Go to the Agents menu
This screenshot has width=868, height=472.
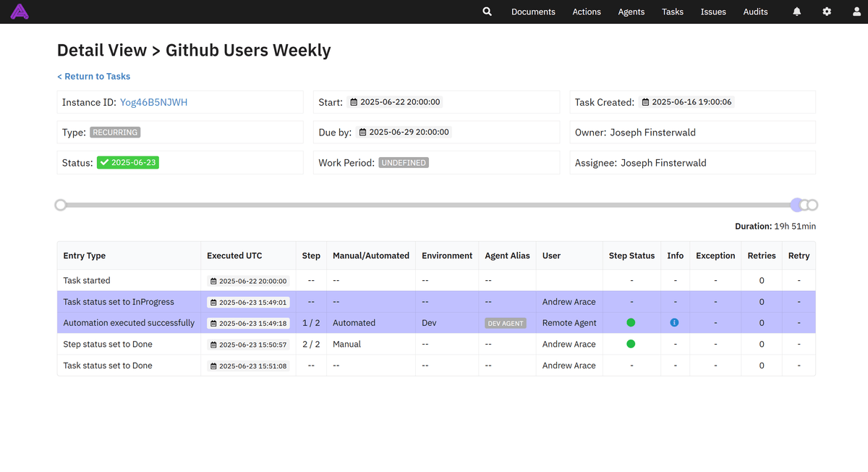(631, 12)
